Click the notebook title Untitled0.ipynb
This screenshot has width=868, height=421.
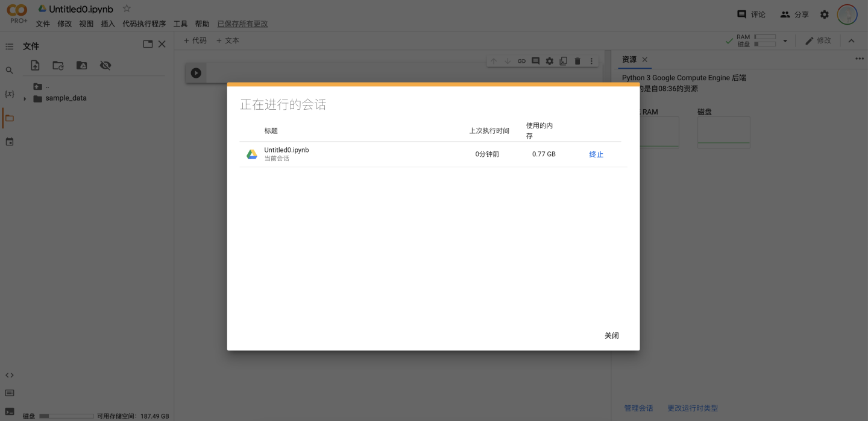(x=81, y=9)
